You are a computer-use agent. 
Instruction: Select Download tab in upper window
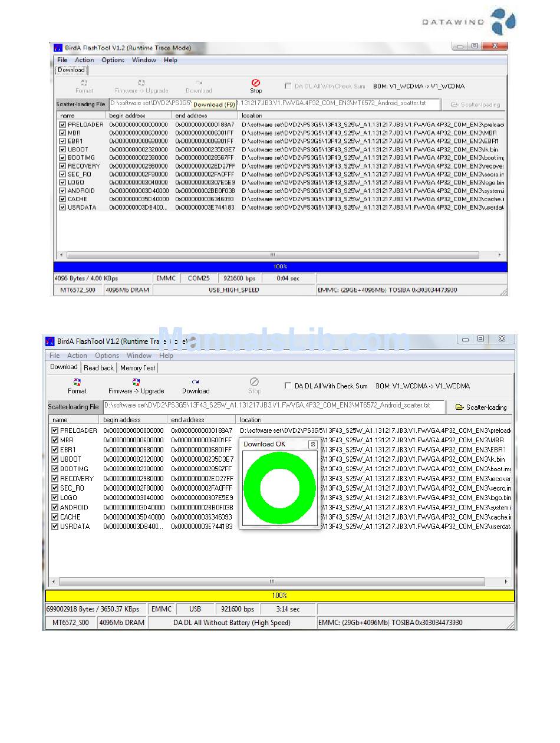click(71, 70)
